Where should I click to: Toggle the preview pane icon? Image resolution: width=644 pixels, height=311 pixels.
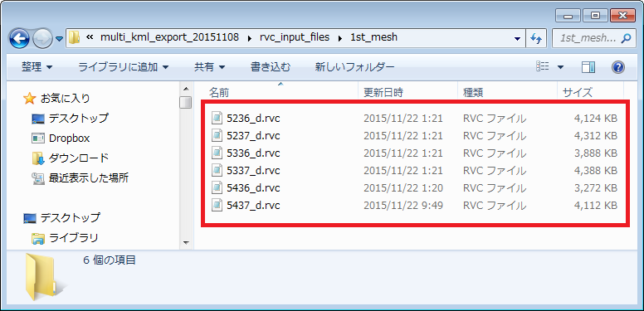[x=588, y=67]
